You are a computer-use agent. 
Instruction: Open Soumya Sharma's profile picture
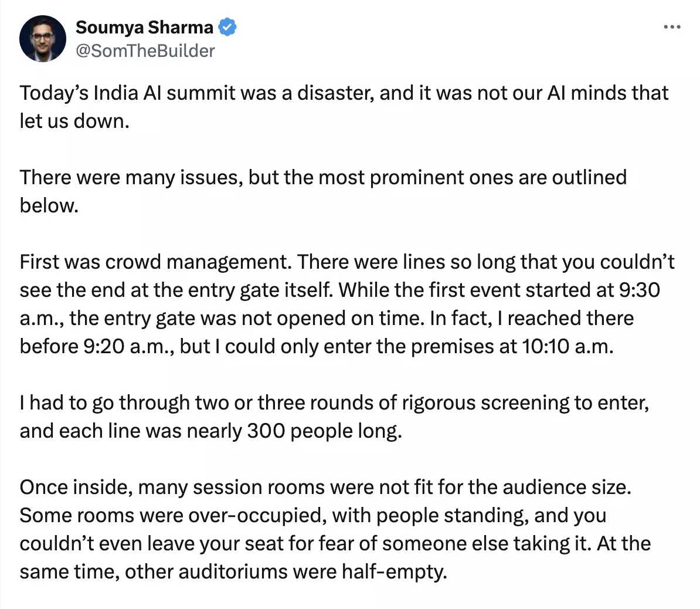point(43,39)
